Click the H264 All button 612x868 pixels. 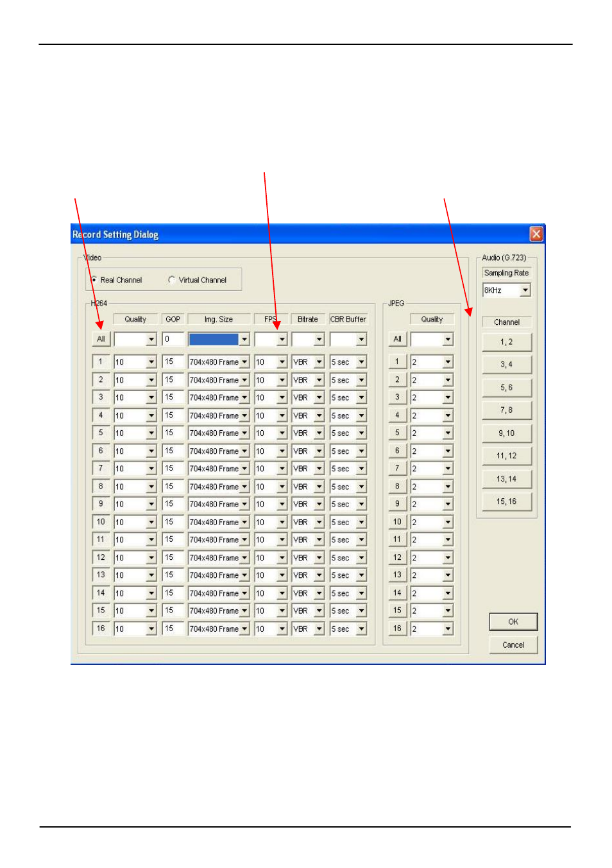101,339
